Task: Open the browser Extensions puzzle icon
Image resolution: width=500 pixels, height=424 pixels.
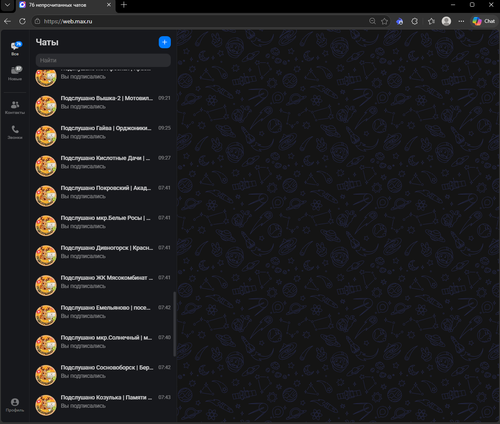Action: [x=415, y=21]
